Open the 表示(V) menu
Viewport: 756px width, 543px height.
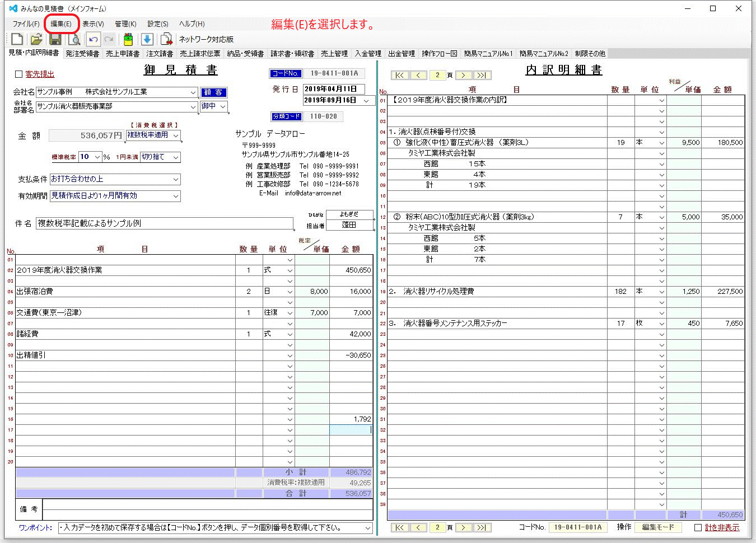93,24
